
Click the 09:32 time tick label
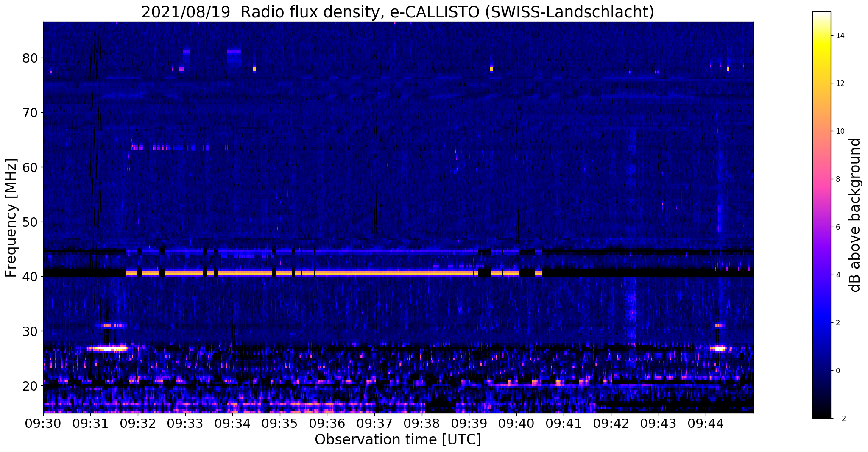click(x=138, y=423)
